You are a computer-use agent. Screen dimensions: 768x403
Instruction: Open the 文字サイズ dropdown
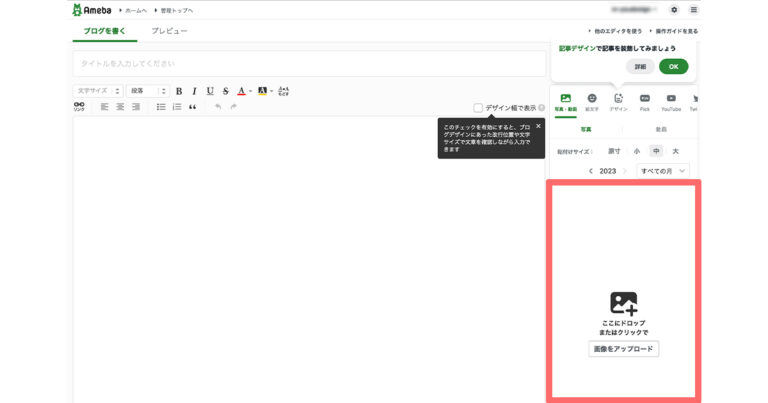(x=97, y=91)
